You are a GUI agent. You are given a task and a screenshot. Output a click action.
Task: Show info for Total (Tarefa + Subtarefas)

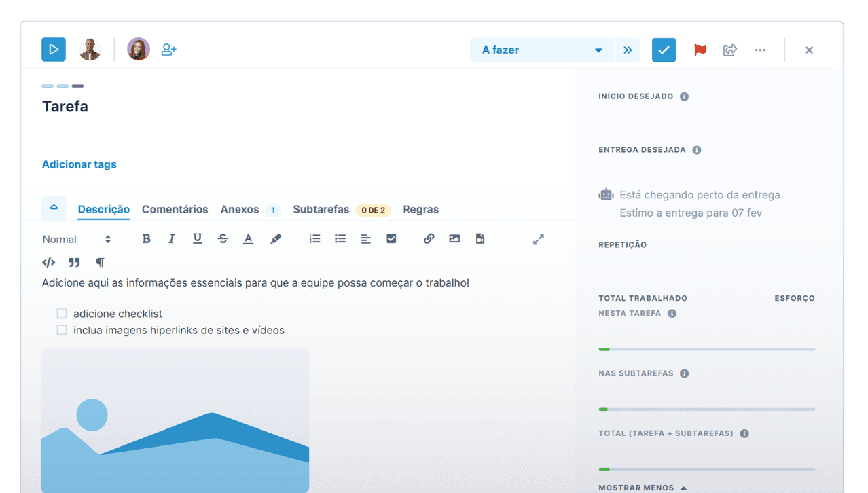point(744,433)
